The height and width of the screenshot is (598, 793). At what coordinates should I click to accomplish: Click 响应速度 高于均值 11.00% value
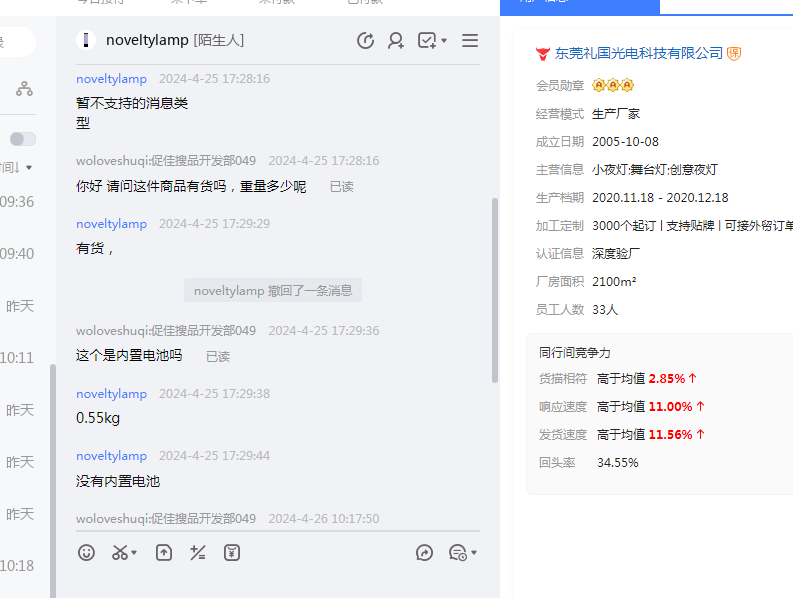pos(650,406)
